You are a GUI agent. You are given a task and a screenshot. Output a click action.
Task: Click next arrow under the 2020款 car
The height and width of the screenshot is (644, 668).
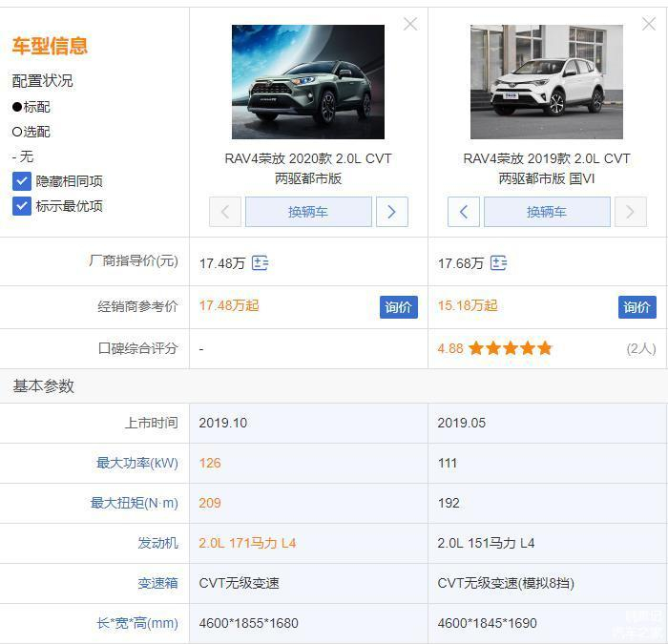coord(392,212)
